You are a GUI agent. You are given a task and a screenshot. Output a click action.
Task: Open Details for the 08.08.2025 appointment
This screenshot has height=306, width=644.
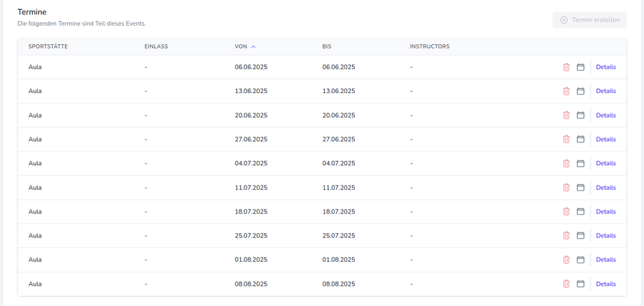[605, 284]
